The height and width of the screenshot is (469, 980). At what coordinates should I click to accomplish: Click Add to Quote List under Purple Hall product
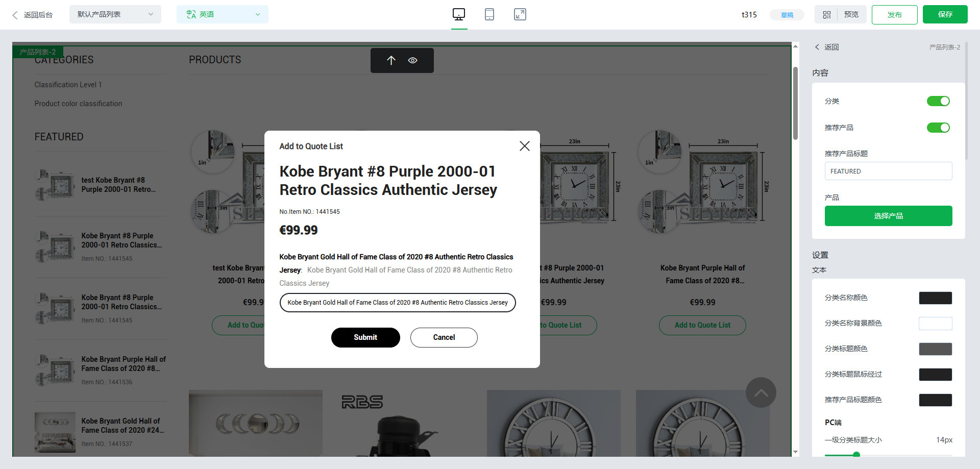(x=702, y=325)
